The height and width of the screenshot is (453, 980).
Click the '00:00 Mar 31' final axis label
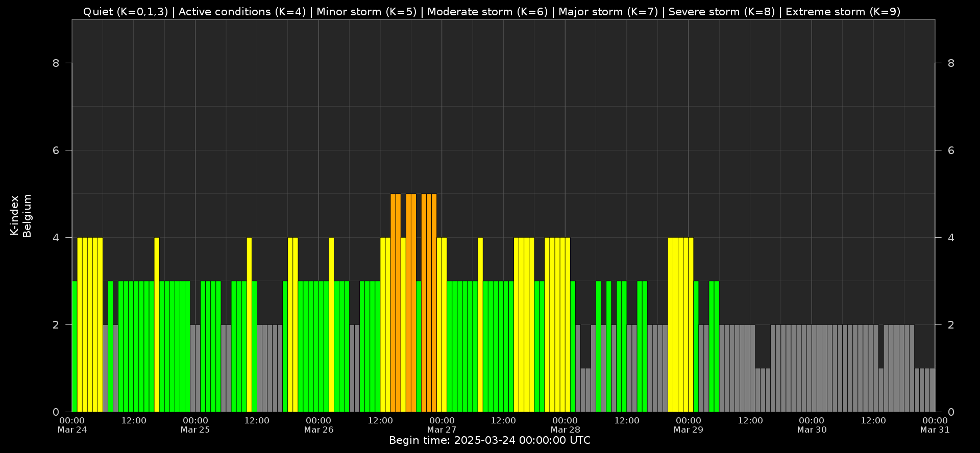tap(935, 425)
